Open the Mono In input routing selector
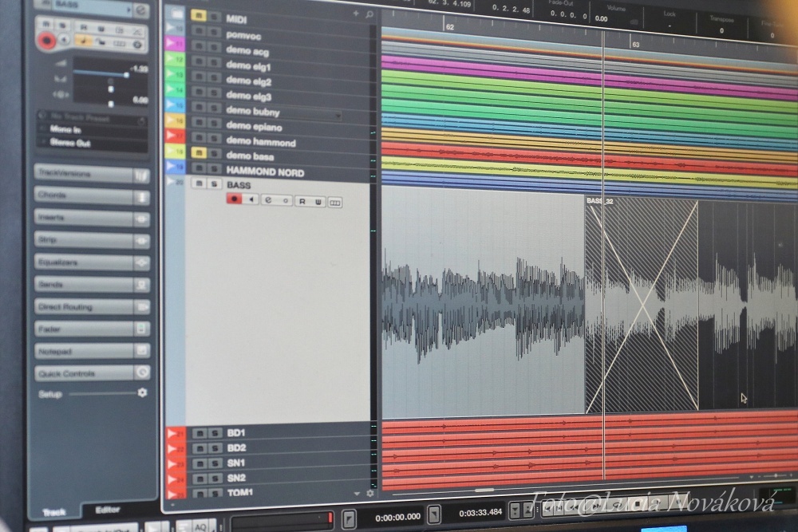Image resolution: width=798 pixels, height=532 pixels. click(93, 130)
